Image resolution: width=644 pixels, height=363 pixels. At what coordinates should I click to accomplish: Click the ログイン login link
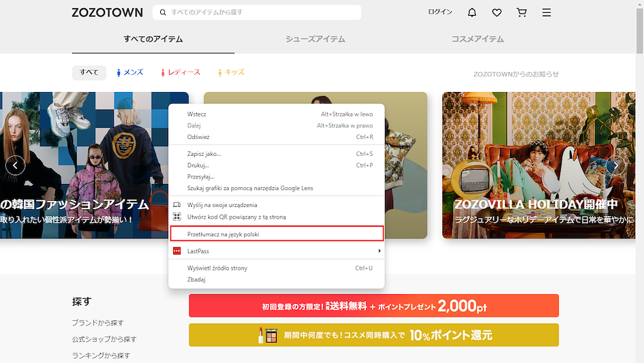tap(440, 12)
